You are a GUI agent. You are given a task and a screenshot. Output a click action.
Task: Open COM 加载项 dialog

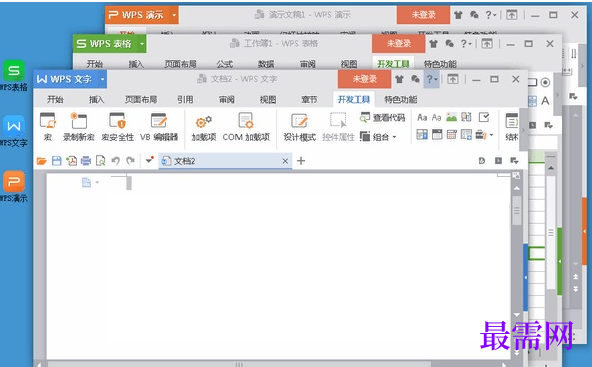click(x=246, y=127)
